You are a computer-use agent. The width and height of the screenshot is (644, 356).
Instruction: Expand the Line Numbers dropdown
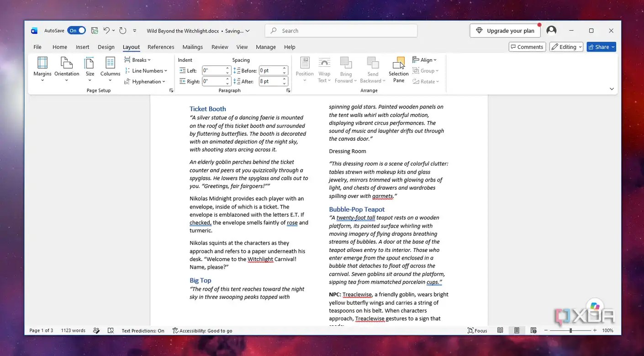[x=146, y=71]
